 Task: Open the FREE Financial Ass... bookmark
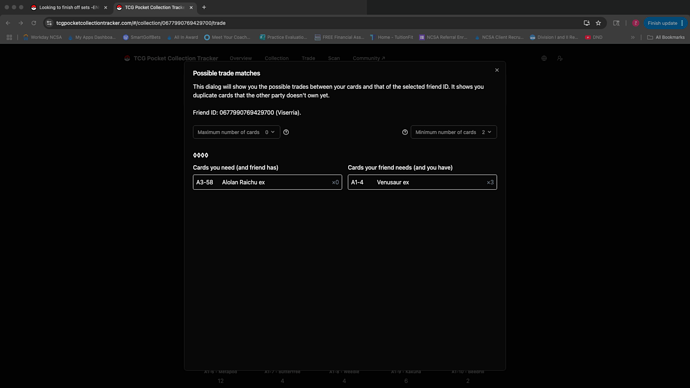pyautogui.click(x=339, y=37)
